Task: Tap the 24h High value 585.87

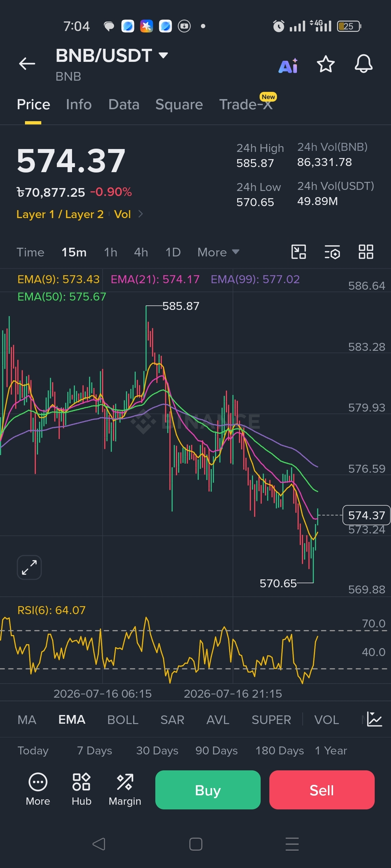Action: coord(255,163)
